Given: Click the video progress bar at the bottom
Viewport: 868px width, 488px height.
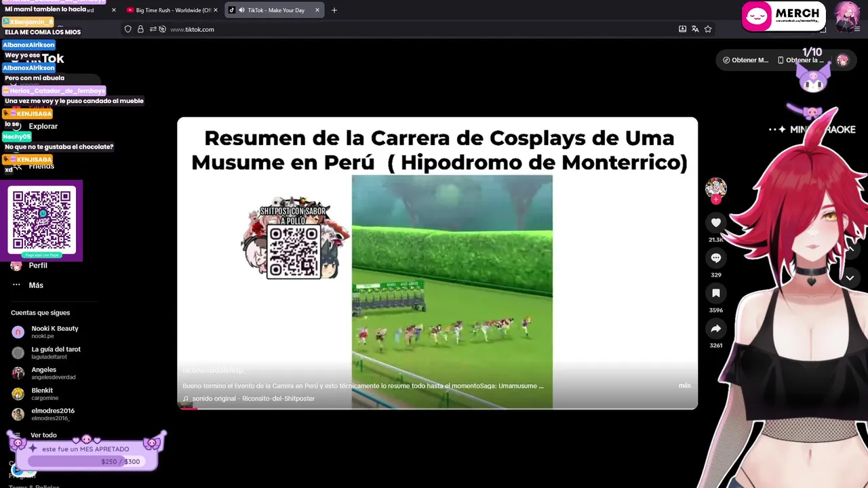Looking at the screenshot, I should coord(437,408).
